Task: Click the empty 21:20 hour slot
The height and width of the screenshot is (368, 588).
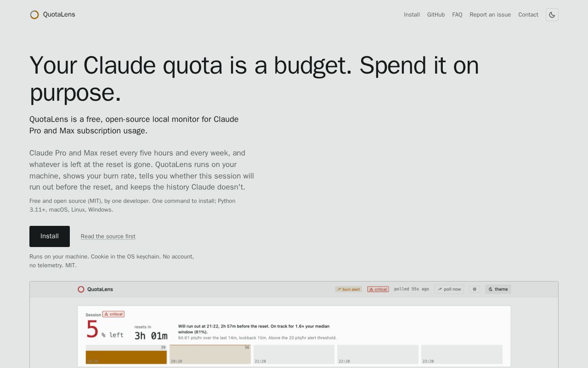Action: (294, 355)
